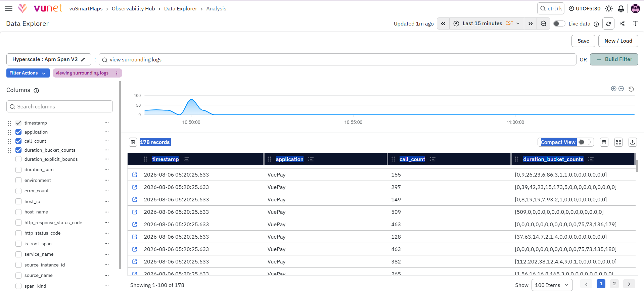Screen dimensions: 644x294
Task: Check the error_count column checkbox
Action: (18, 191)
